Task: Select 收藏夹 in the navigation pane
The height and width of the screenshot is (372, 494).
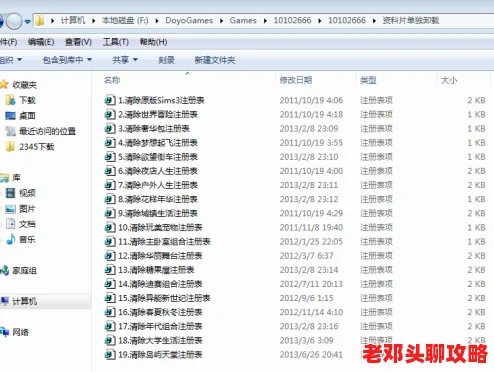Action: [x=24, y=85]
